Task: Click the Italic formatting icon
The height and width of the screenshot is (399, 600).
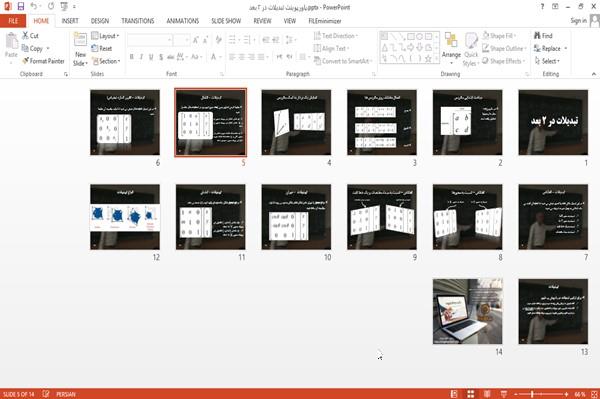Action: point(141,57)
